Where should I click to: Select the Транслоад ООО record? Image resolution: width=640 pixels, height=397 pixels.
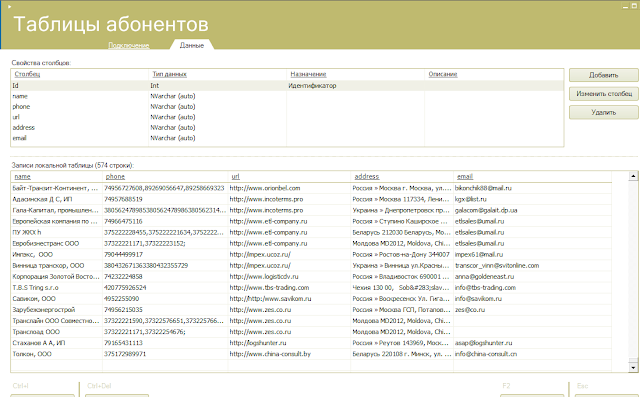tap(311, 332)
